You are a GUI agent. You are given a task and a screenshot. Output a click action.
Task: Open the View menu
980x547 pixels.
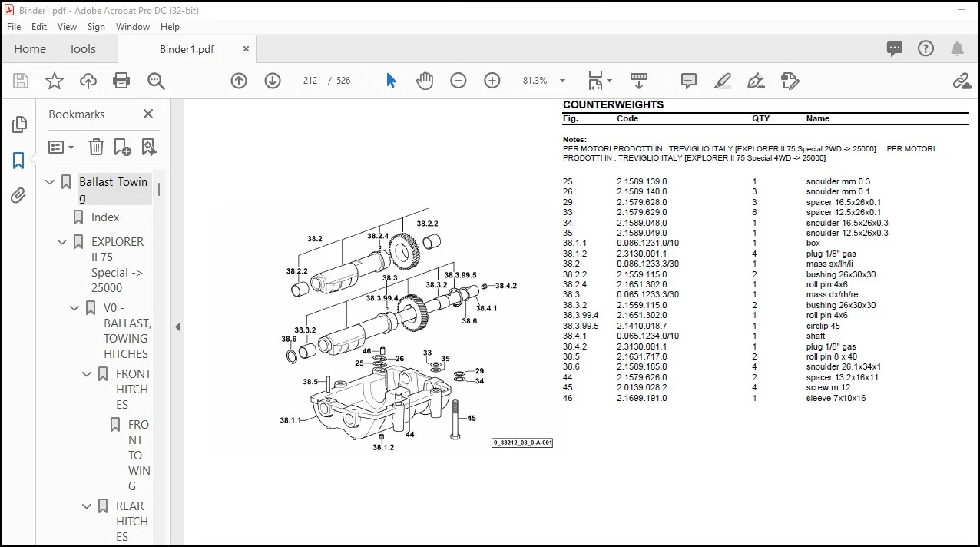(68, 26)
